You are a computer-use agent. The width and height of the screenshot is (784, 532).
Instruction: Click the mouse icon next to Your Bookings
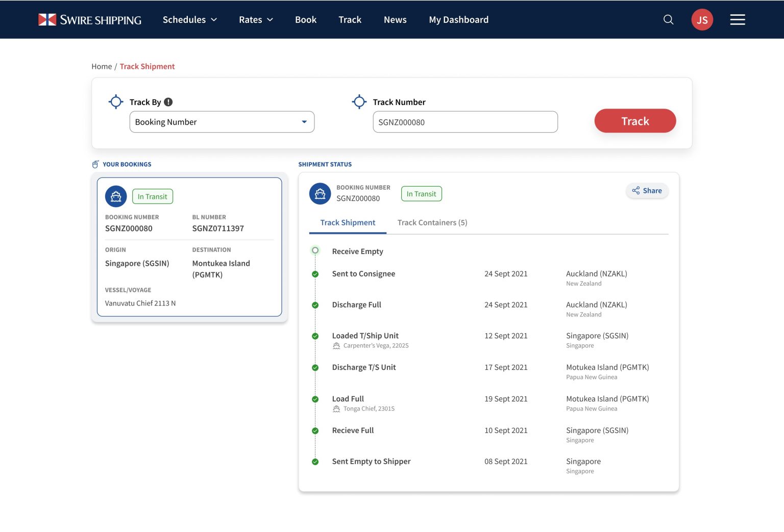[95, 164]
